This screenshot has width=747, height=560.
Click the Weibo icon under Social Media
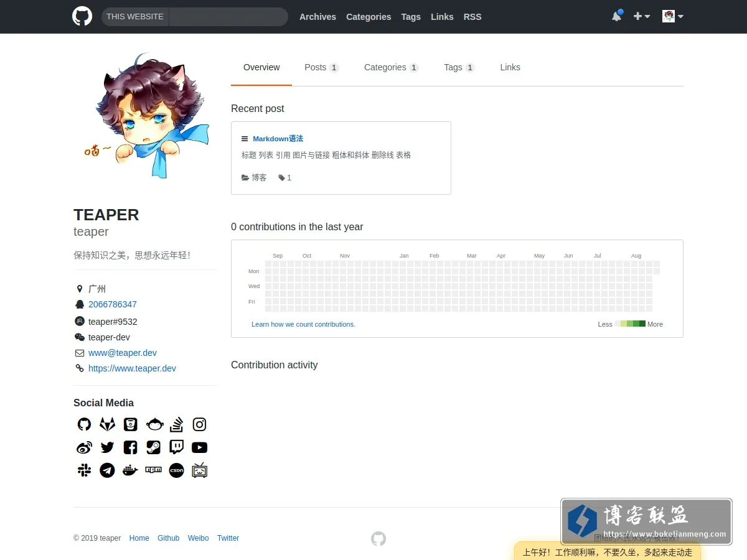tap(84, 447)
